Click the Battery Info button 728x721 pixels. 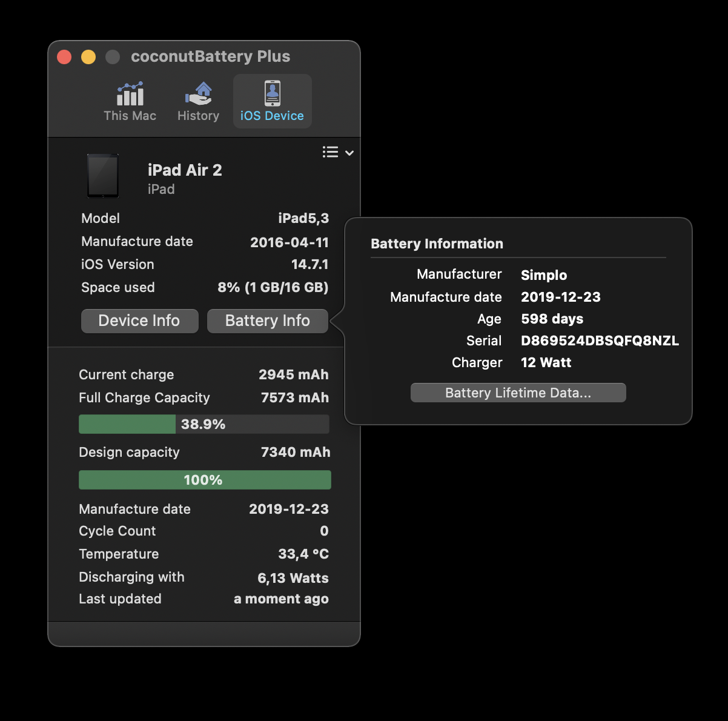click(x=268, y=321)
